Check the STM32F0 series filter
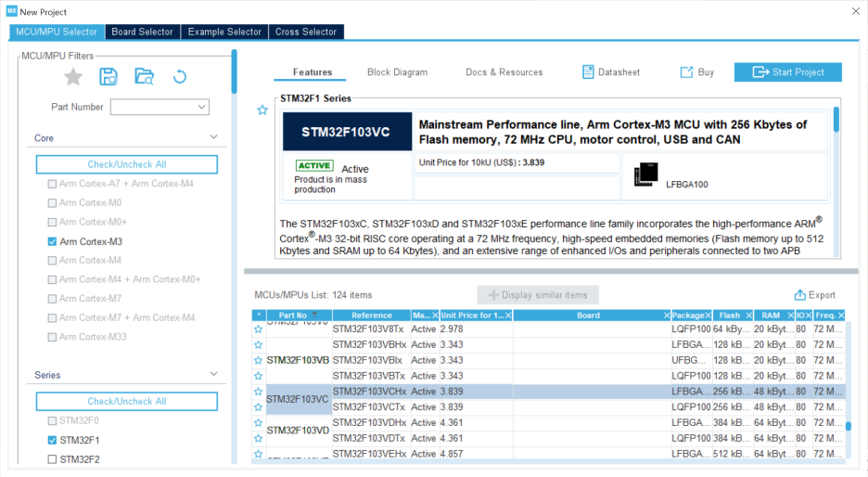This screenshot has height=477, width=868. coord(52,421)
